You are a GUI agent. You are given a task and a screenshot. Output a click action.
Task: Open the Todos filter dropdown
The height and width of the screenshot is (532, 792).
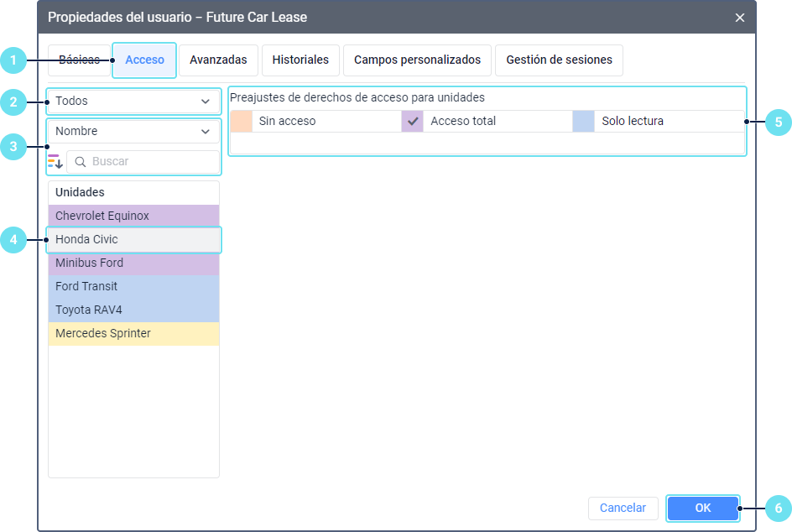pyautogui.click(x=133, y=102)
